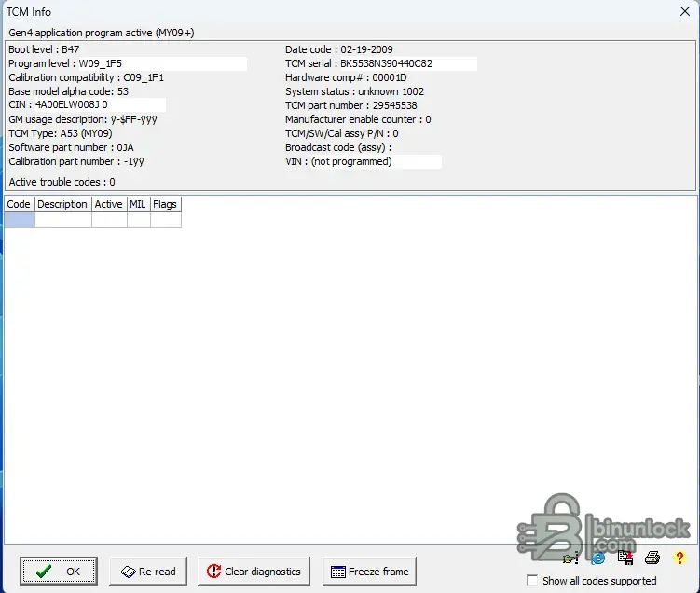
Task: Click the TCM serial field BK5538N390440C82
Action: (408, 63)
